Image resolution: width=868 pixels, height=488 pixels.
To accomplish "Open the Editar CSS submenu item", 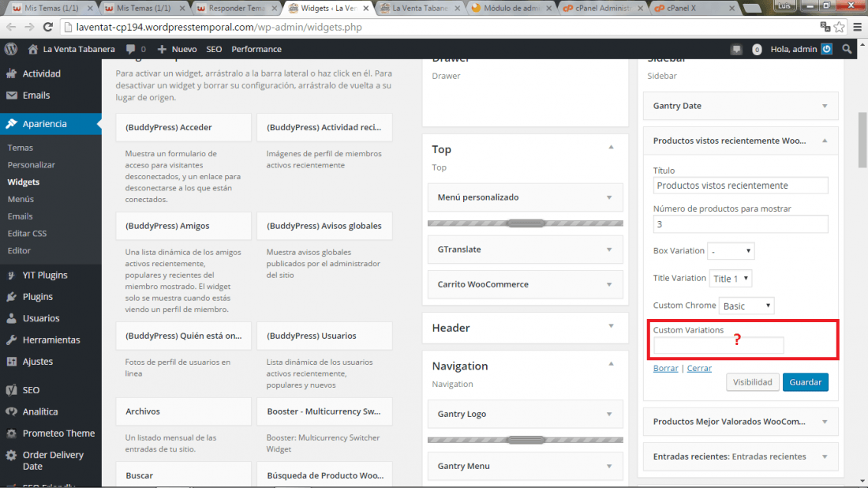I will (27, 234).
